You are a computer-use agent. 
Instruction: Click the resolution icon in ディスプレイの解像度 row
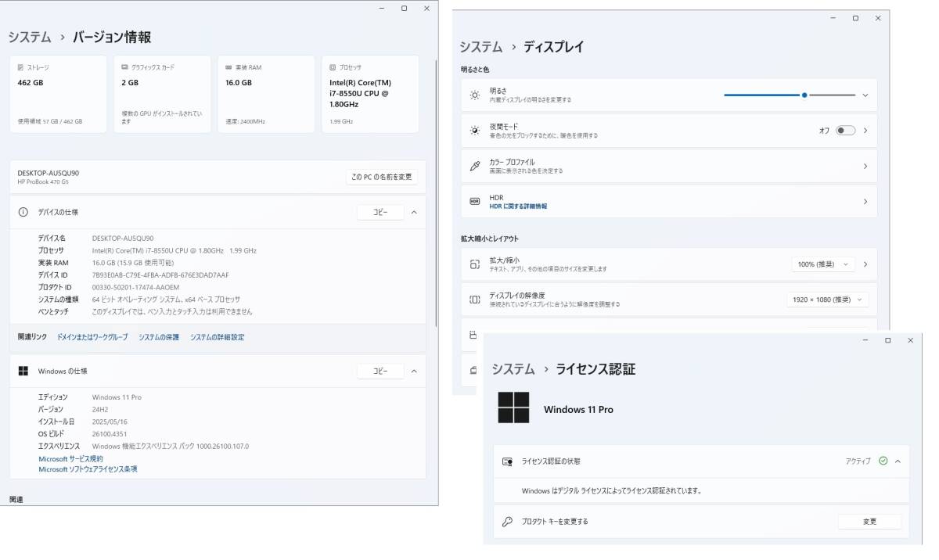click(x=474, y=300)
